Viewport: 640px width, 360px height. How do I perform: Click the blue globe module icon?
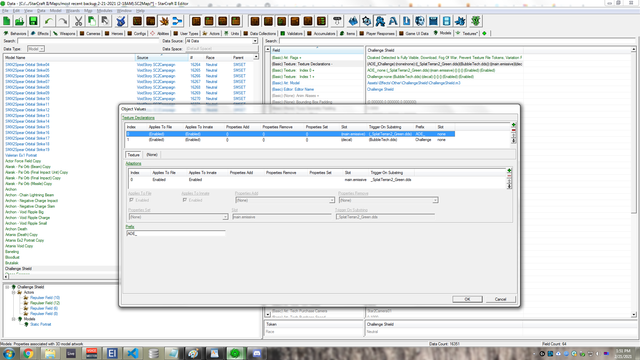pyautogui.click(x=420, y=21)
